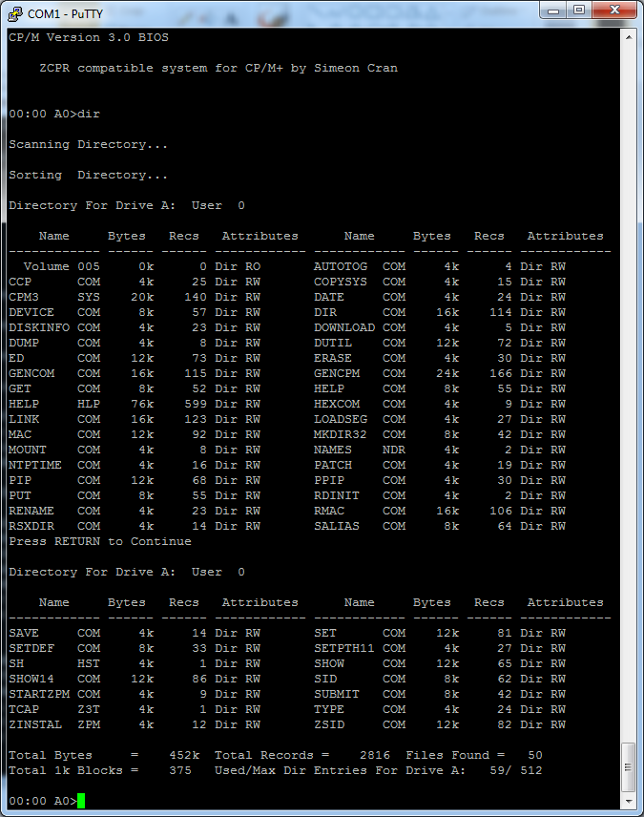
Task: Click the STARTZPM file name
Action: coord(39,694)
